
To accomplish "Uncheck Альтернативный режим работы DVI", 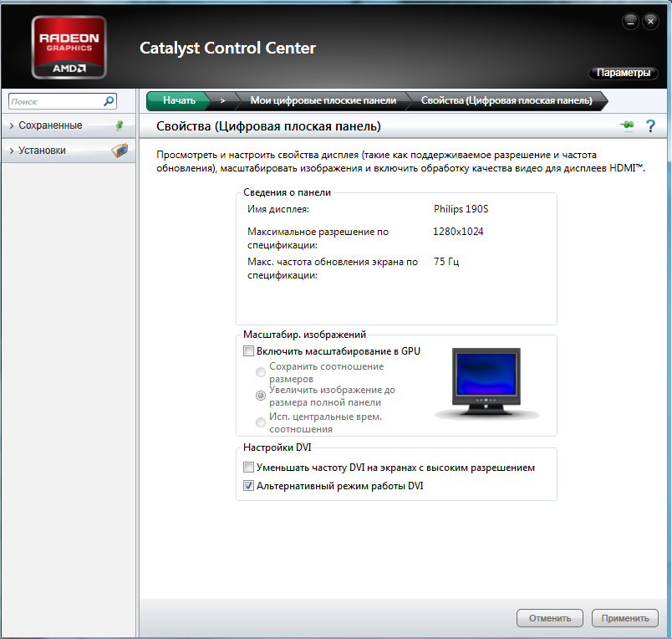I will (248, 485).
